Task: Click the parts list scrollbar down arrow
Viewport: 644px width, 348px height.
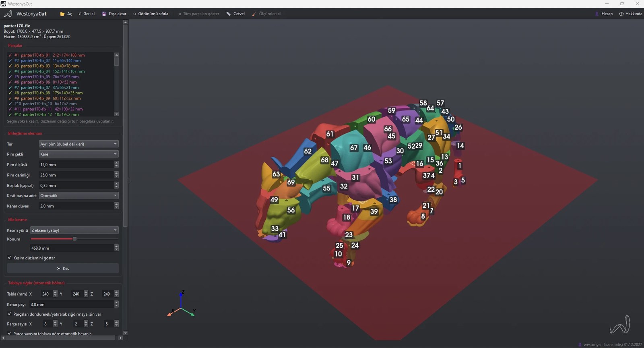Action: 117,114
